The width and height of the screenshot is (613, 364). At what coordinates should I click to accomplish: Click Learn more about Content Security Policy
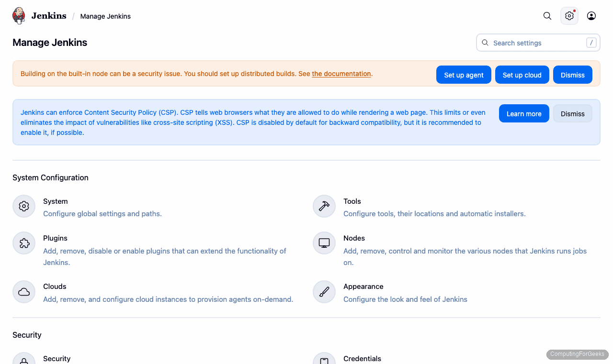point(524,113)
